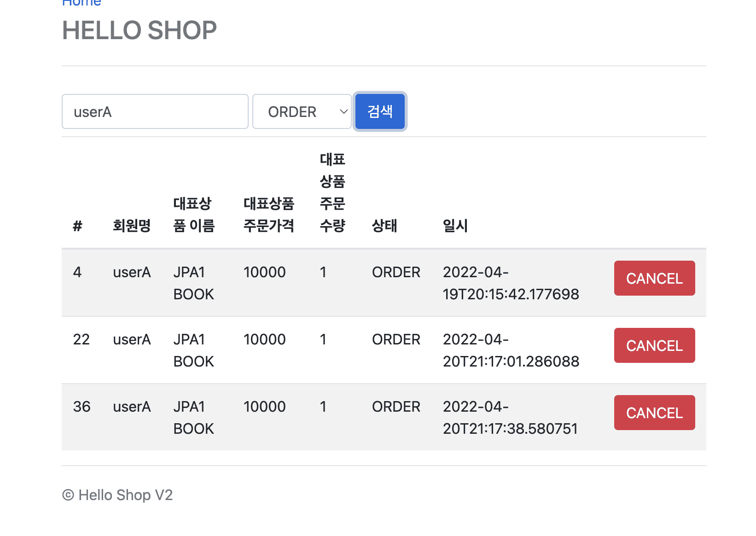Click the 회원명 column header
The image size is (756, 536).
tap(132, 226)
